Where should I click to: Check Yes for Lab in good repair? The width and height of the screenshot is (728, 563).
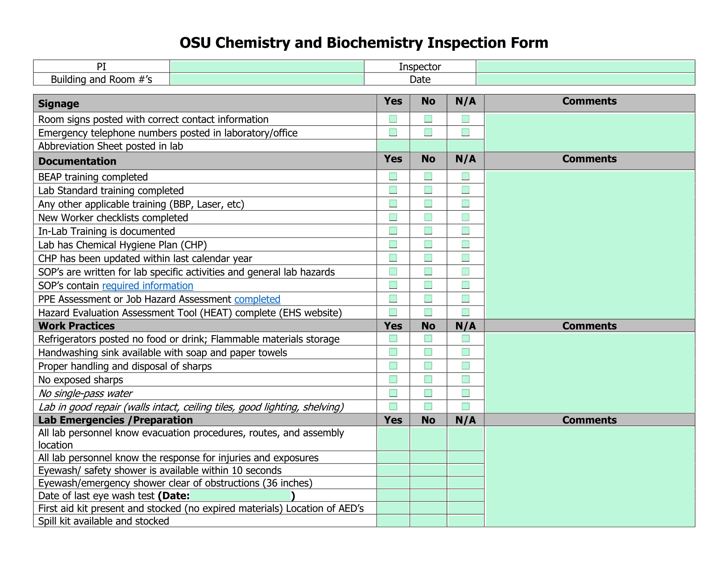(x=393, y=407)
